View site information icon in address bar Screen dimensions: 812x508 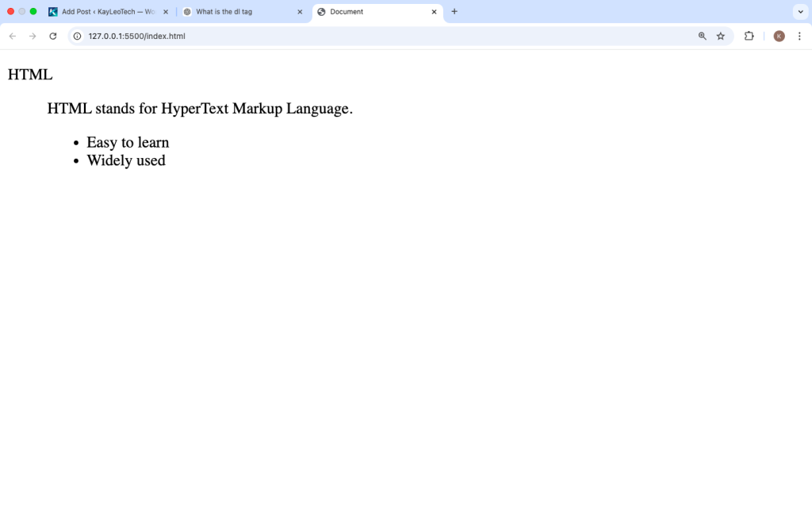pyautogui.click(x=78, y=36)
